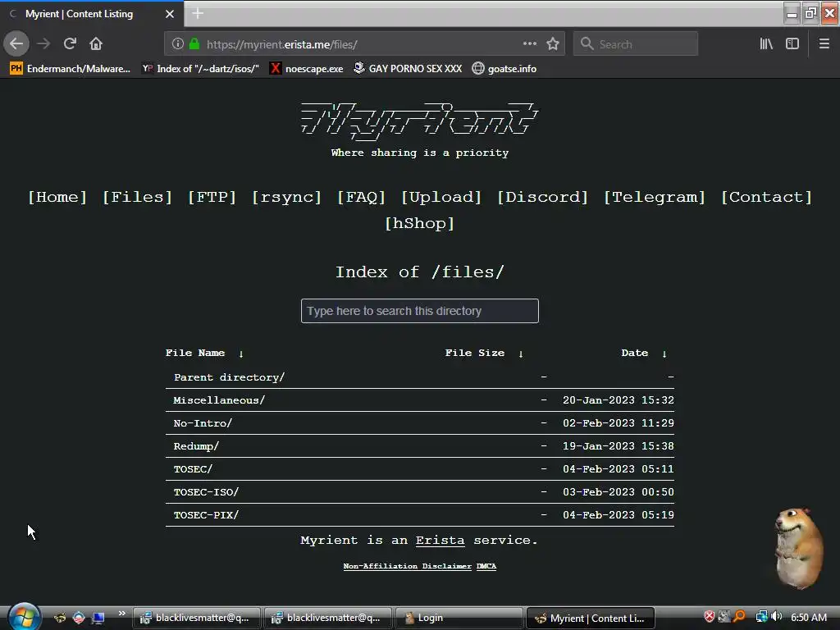Open the Firefox hamburger menu
840x630 pixels.
(x=824, y=44)
